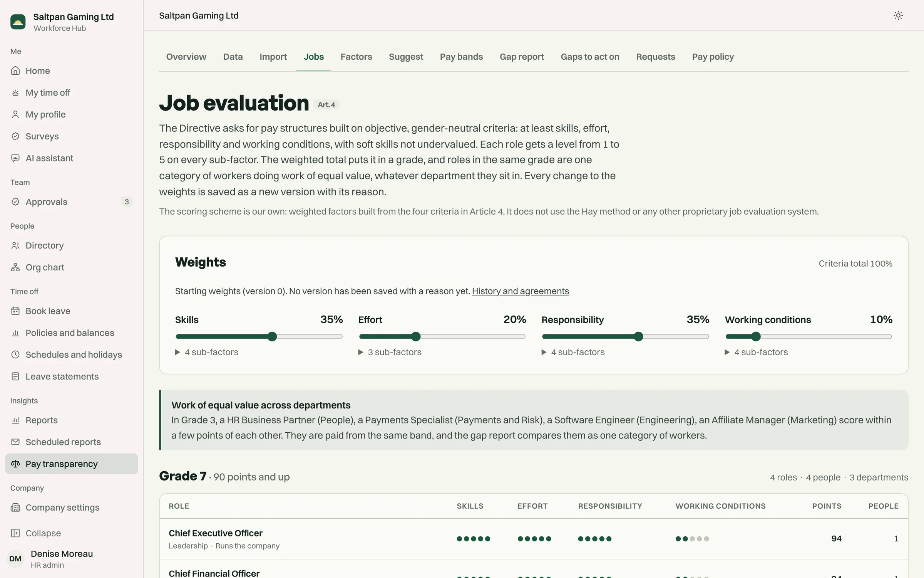Viewport: 924px width, 578px height.
Task: Click the POINTS column header
Action: point(827,506)
